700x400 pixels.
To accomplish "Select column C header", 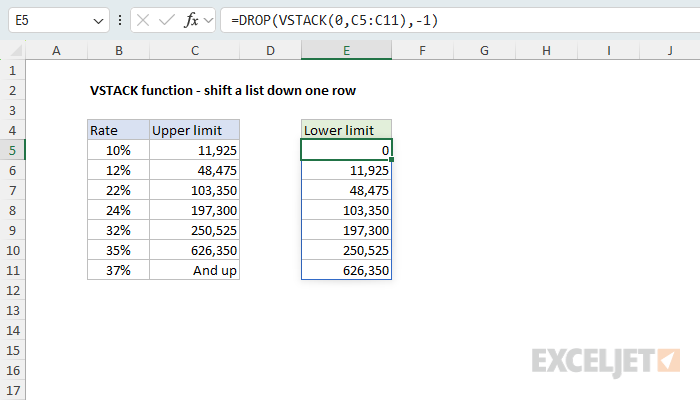I will coord(195,50).
